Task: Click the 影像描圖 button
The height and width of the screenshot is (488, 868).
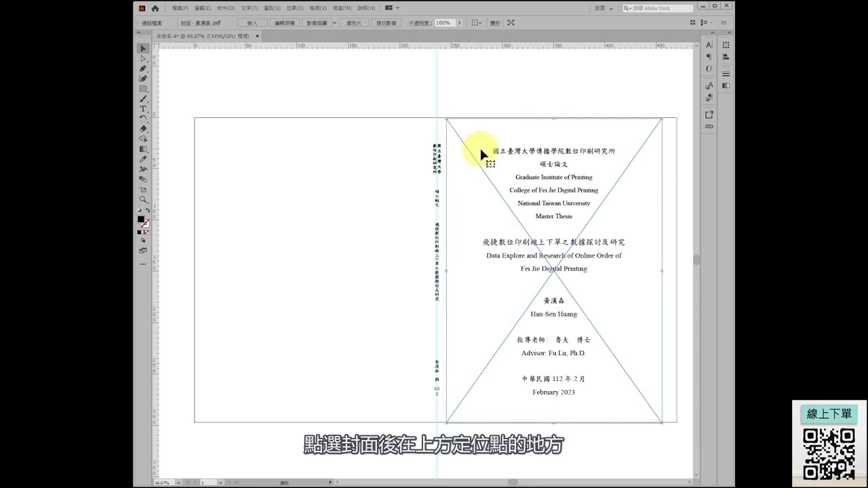Action: 317,22
